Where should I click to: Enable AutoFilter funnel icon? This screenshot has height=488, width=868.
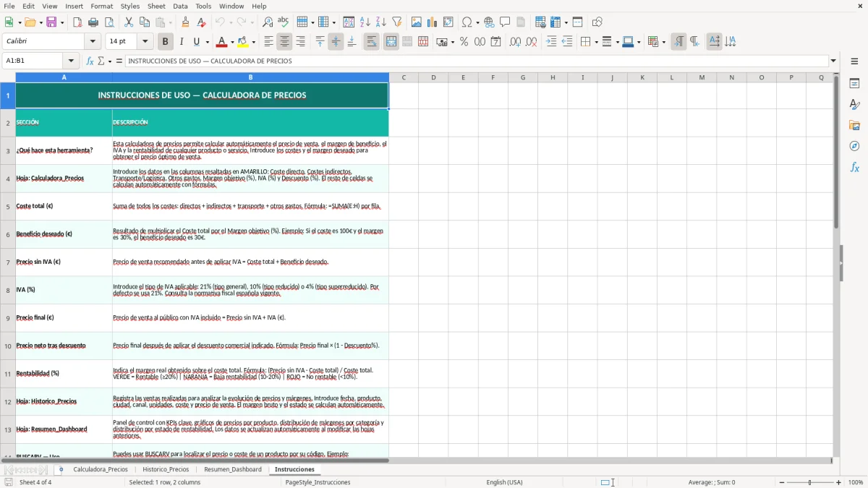point(397,22)
